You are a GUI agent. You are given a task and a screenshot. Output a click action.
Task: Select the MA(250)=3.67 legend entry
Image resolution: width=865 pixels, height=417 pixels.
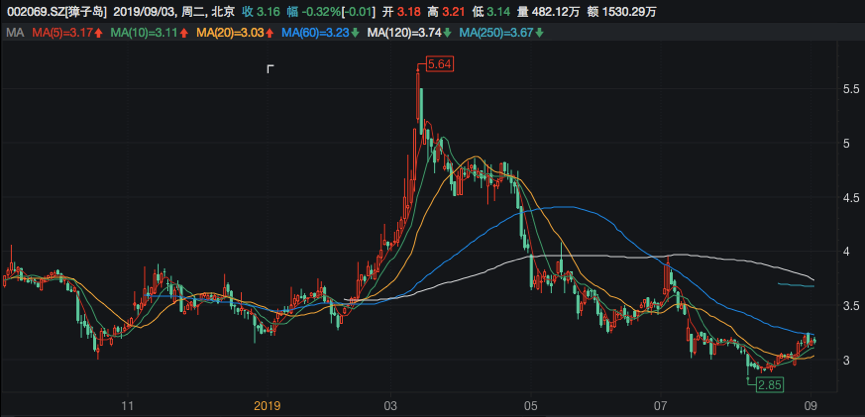click(496, 34)
